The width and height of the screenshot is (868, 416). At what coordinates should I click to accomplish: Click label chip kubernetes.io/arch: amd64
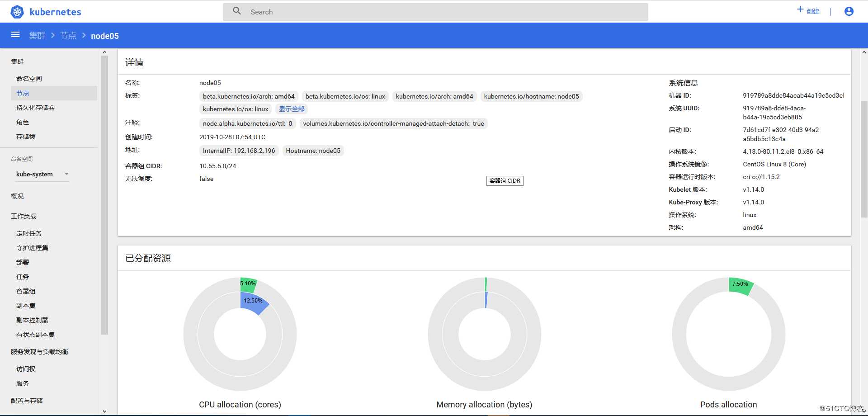point(434,96)
